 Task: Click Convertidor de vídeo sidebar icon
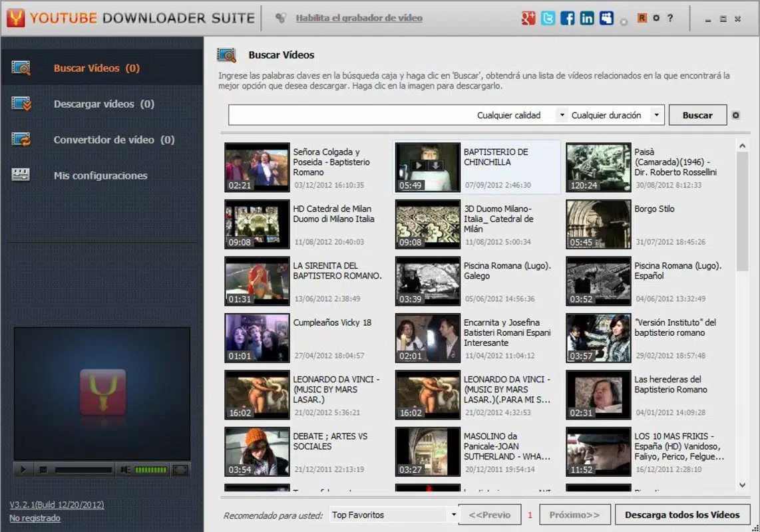tap(21, 140)
